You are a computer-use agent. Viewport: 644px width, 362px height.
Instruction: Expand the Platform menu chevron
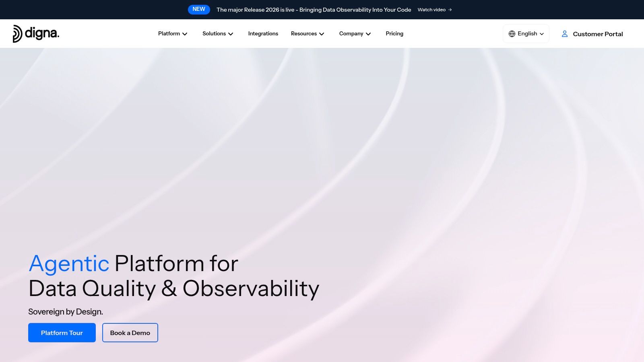(185, 34)
